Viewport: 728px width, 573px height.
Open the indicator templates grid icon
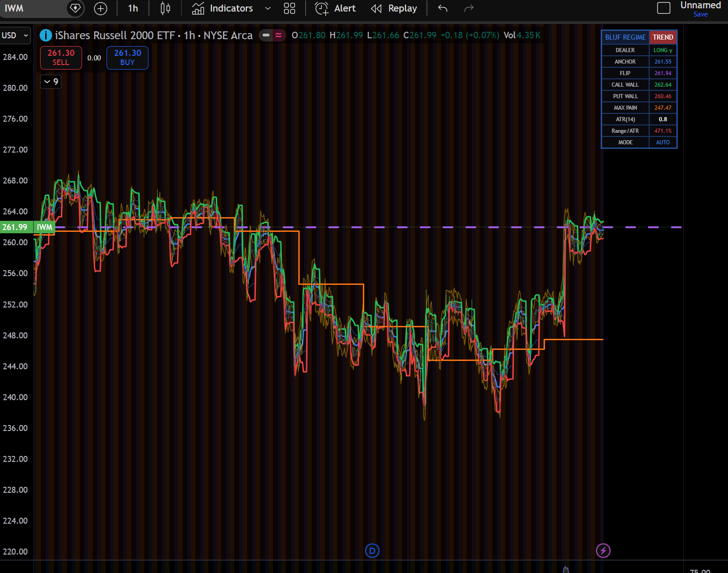coord(290,8)
